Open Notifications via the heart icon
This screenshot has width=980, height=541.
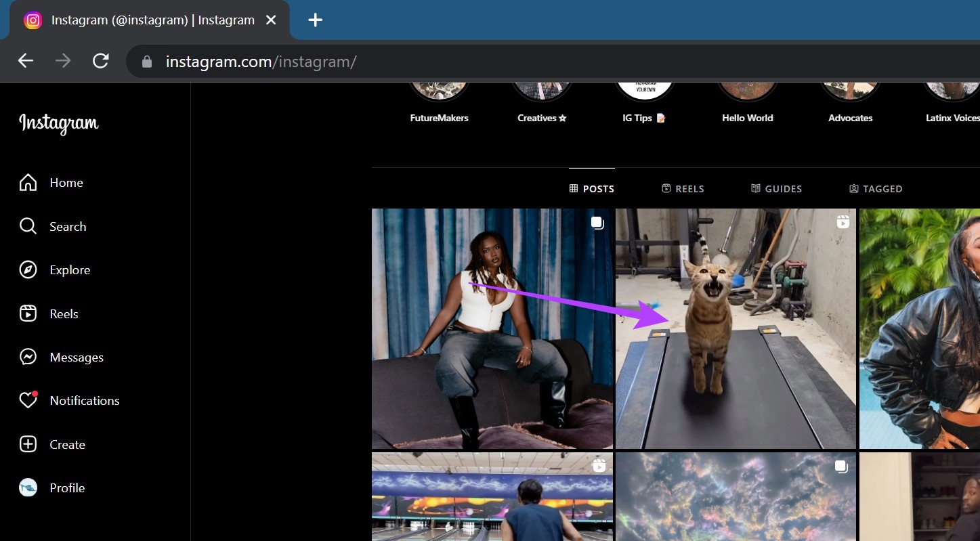coord(28,400)
